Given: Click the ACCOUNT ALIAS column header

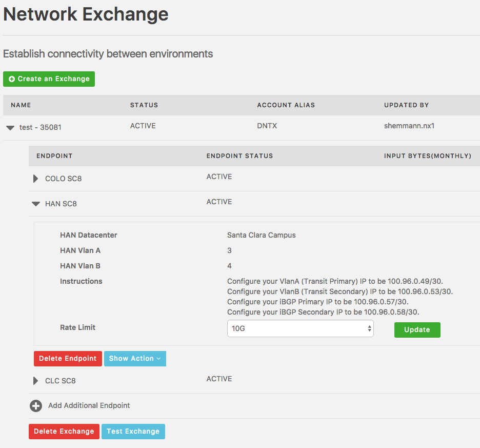Looking at the screenshot, I should tap(286, 105).
